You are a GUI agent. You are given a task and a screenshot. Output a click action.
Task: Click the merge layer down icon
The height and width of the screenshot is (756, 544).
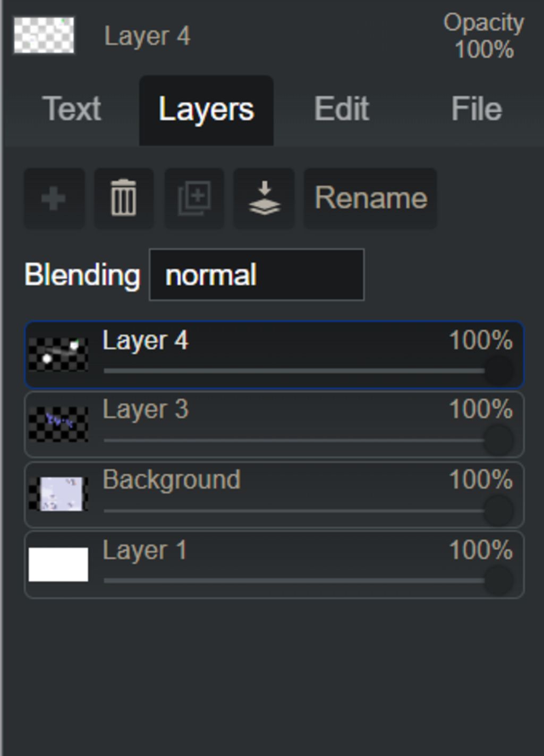point(264,199)
